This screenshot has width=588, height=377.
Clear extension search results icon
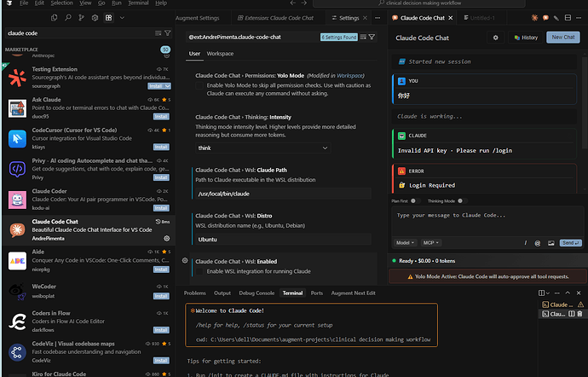(x=159, y=33)
